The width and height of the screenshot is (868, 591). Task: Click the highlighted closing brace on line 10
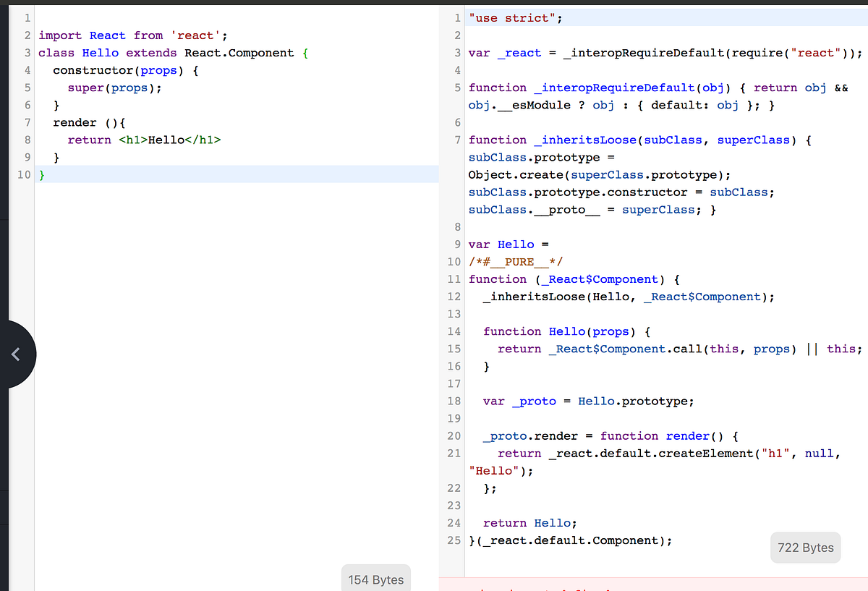point(41,174)
